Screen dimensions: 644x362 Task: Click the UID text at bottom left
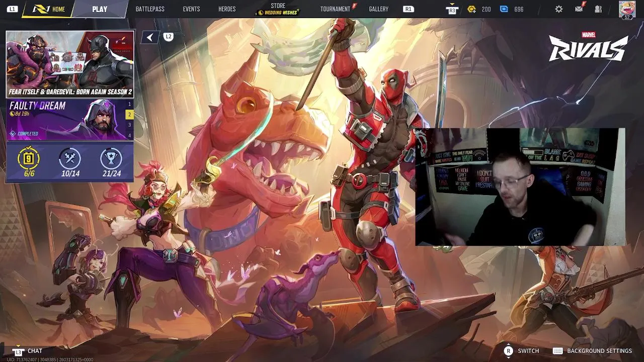[x=50, y=359]
